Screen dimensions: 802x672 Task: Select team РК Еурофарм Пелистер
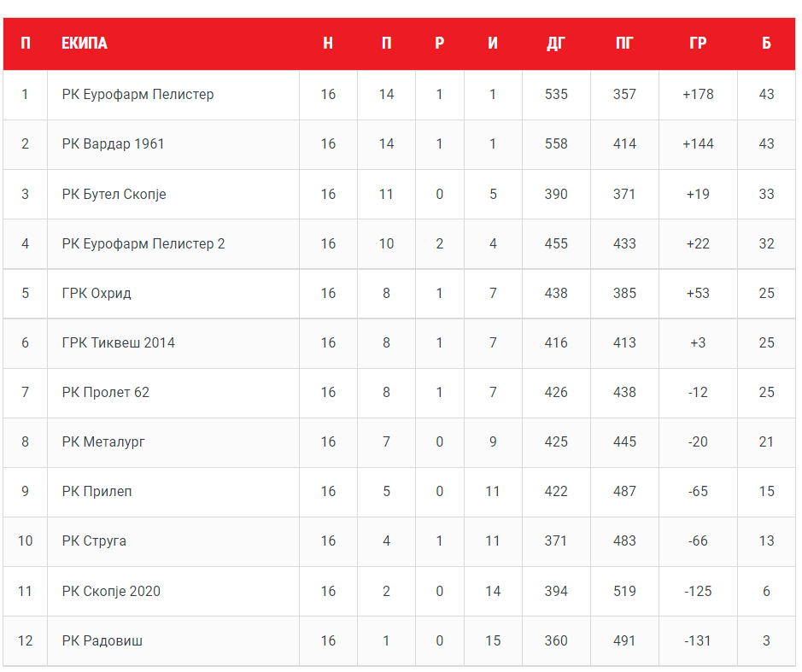[x=138, y=94]
